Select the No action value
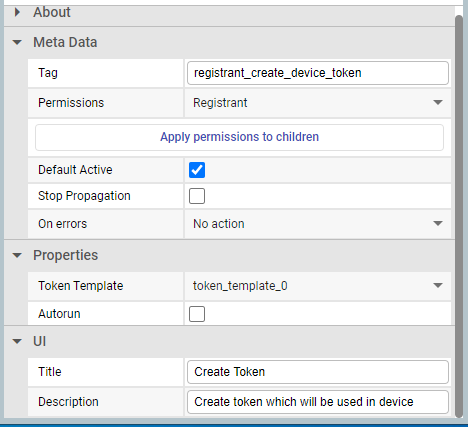This screenshot has width=468, height=427. [x=219, y=224]
